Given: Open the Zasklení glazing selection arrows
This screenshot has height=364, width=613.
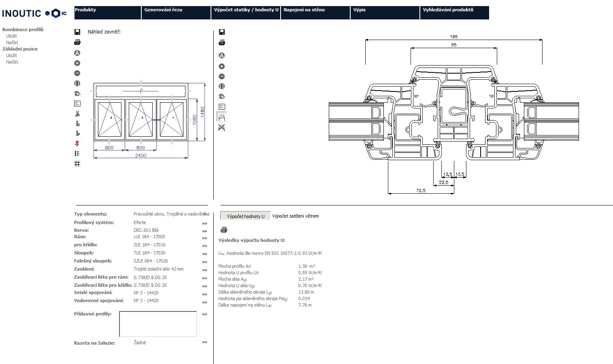Looking at the screenshot, I should 204,270.
